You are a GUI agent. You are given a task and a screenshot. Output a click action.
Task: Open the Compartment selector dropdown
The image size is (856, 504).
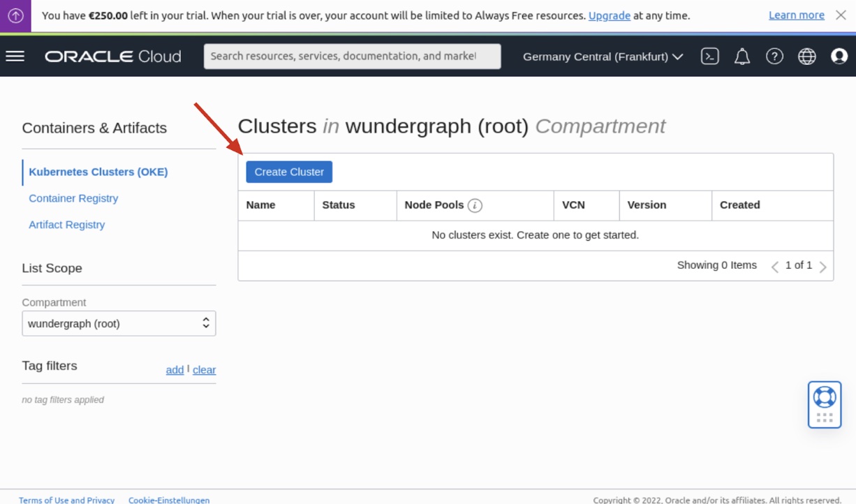119,323
